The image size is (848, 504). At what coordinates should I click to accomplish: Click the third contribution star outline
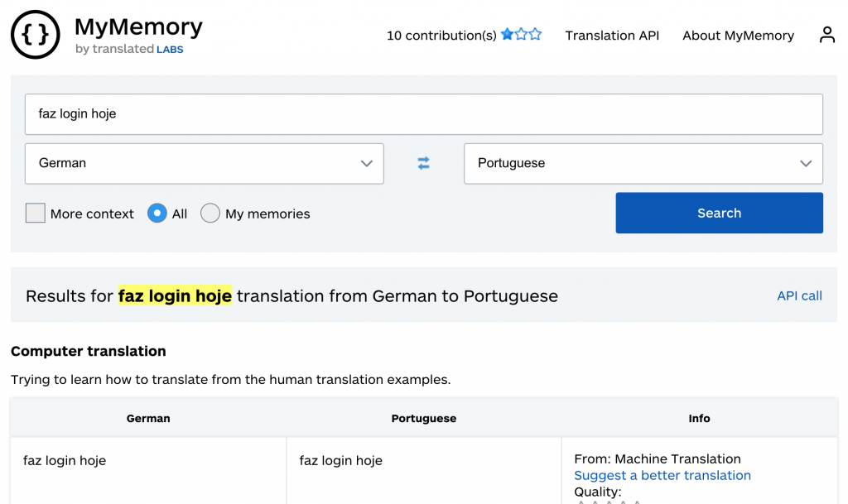(x=535, y=35)
